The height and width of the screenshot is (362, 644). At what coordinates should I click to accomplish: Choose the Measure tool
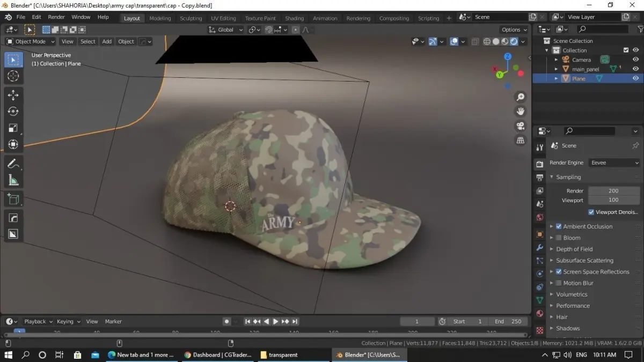click(x=13, y=180)
